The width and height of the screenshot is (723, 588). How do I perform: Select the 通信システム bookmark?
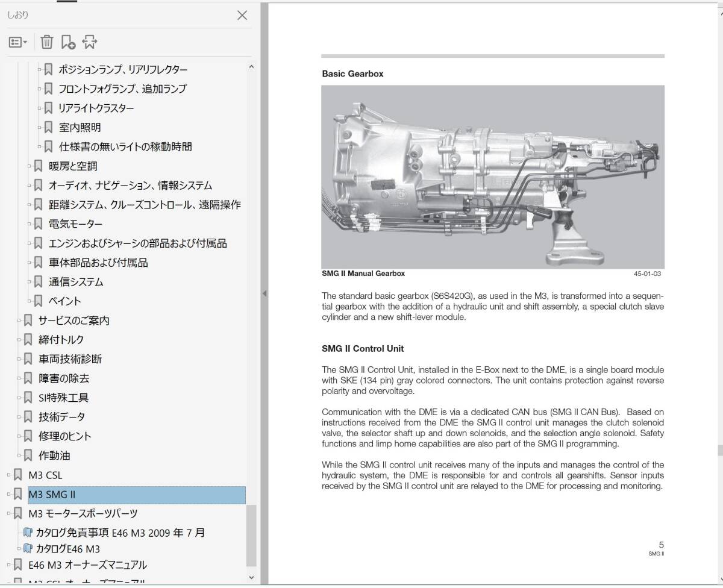click(x=76, y=282)
